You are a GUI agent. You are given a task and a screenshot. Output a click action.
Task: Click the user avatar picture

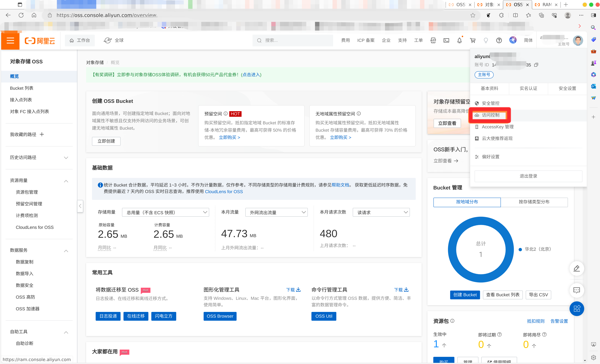[578, 41]
